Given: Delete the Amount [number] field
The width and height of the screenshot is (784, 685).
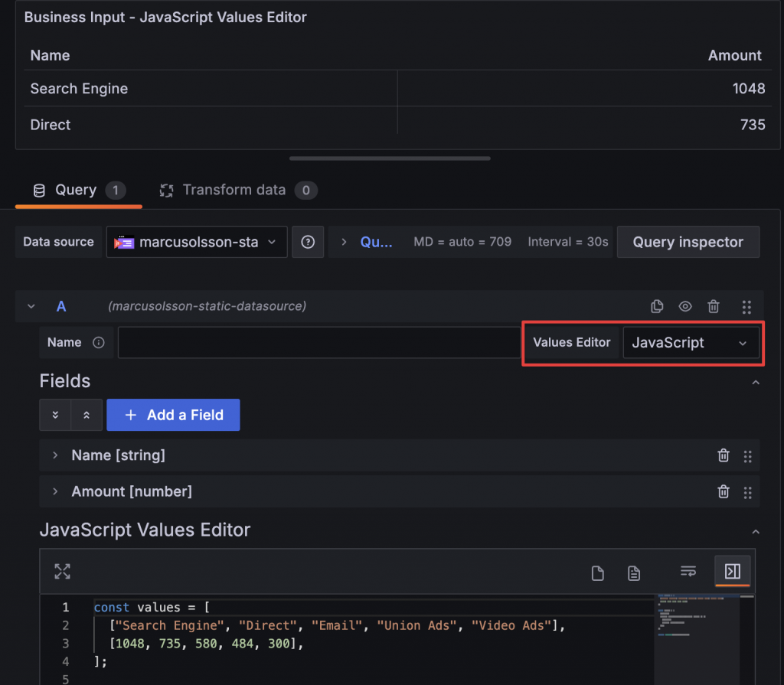Looking at the screenshot, I should point(723,491).
